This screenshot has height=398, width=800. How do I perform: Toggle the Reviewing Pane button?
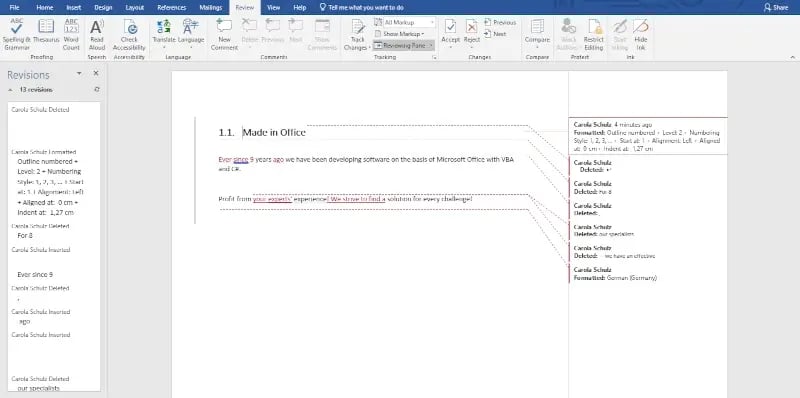coord(400,45)
